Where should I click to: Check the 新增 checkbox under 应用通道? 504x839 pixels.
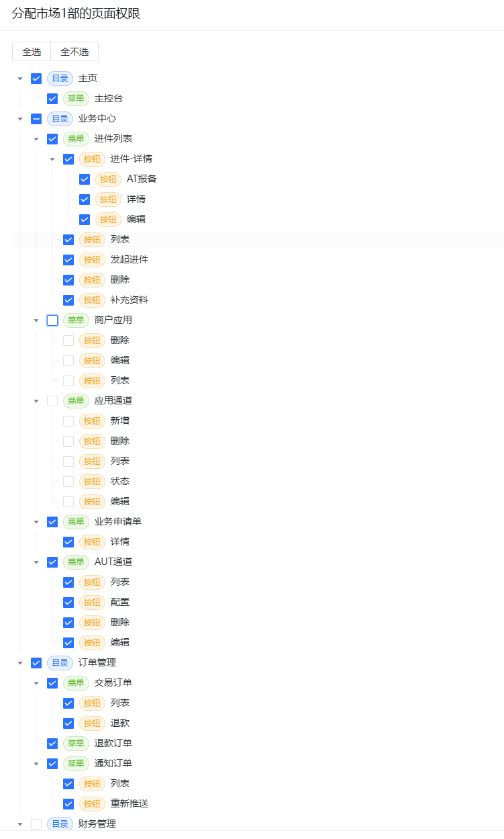click(68, 421)
